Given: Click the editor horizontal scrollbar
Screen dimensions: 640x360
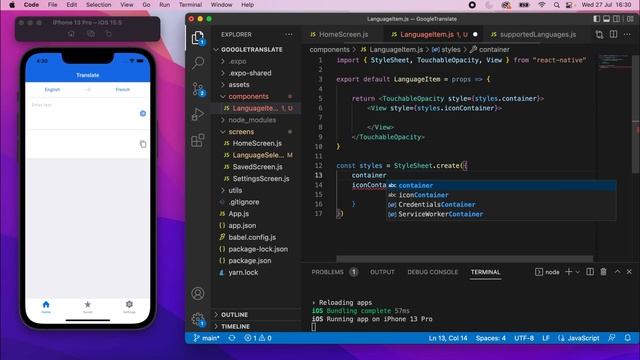Looking at the screenshot, I should tap(464, 258).
